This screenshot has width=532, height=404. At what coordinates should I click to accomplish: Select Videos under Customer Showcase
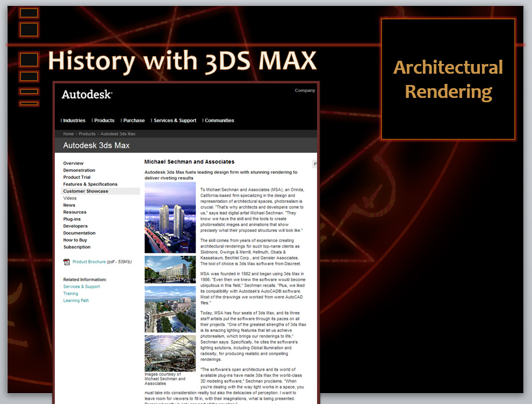[x=69, y=198]
